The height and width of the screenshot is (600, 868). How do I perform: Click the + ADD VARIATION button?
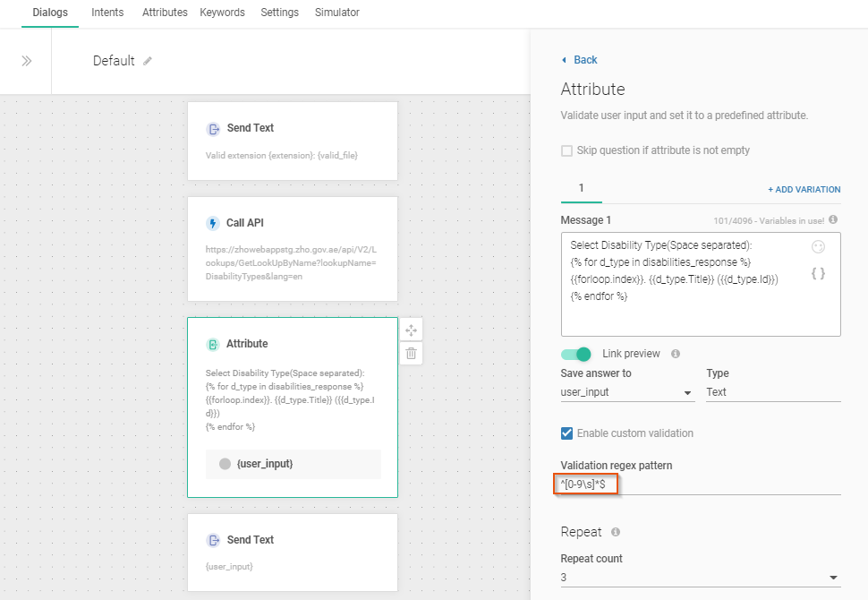[x=804, y=190]
